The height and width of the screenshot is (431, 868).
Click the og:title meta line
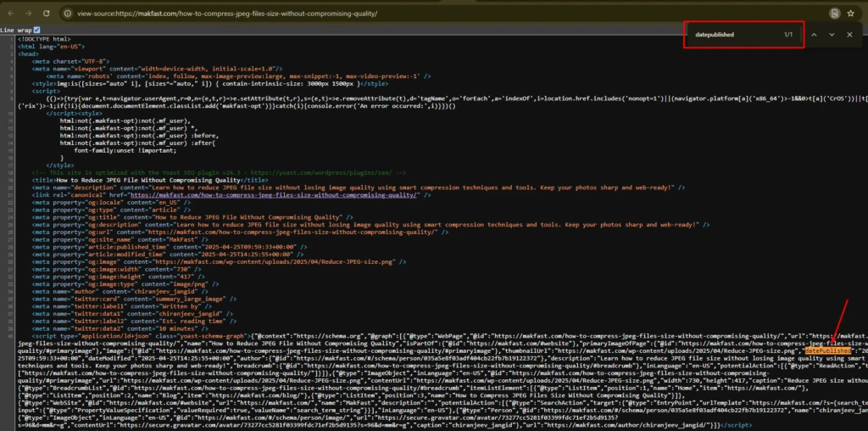point(192,218)
